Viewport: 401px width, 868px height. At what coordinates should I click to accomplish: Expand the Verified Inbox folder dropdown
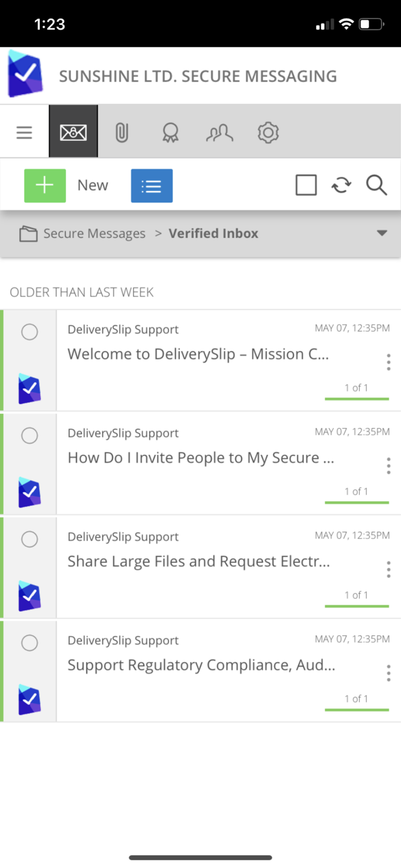coord(381,233)
